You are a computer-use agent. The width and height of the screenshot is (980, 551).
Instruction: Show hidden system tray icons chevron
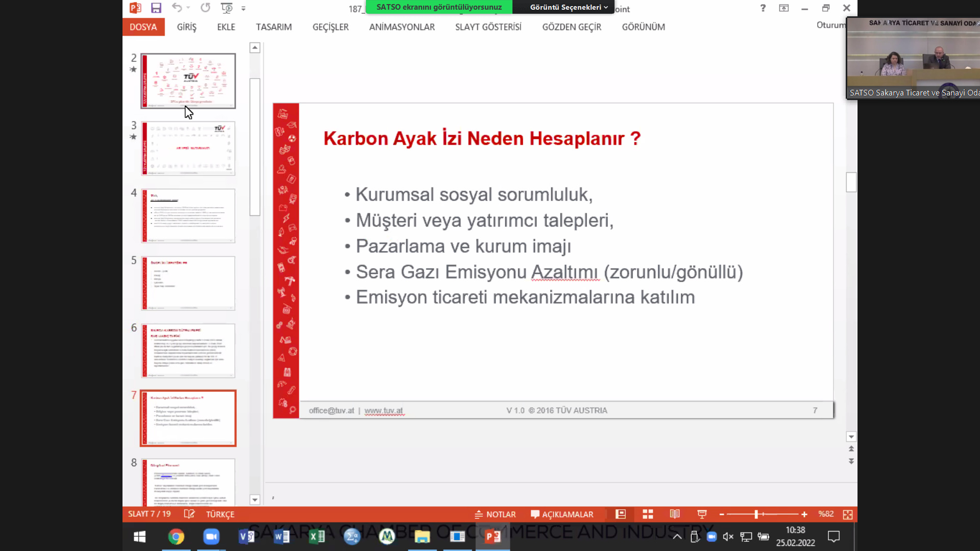click(x=677, y=537)
